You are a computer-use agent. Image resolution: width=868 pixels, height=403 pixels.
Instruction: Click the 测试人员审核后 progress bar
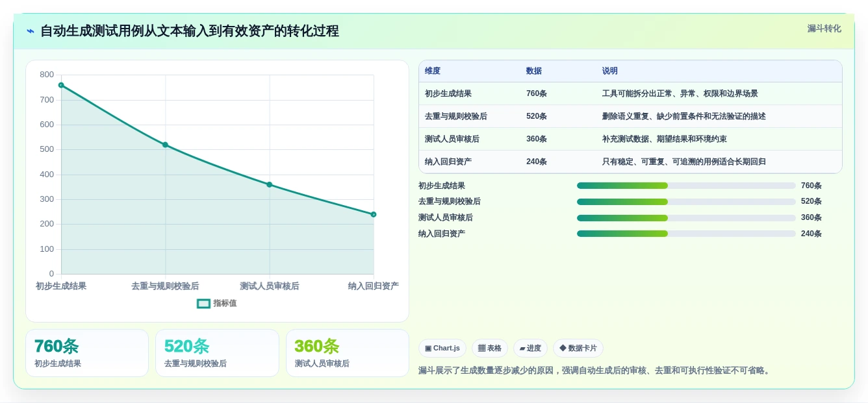coord(686,218)
